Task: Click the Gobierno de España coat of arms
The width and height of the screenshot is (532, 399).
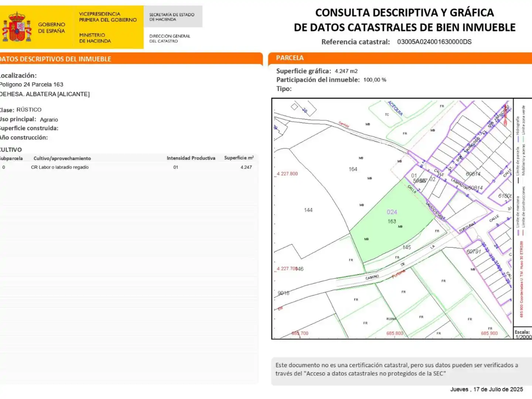Action: (x=17, y=27)
